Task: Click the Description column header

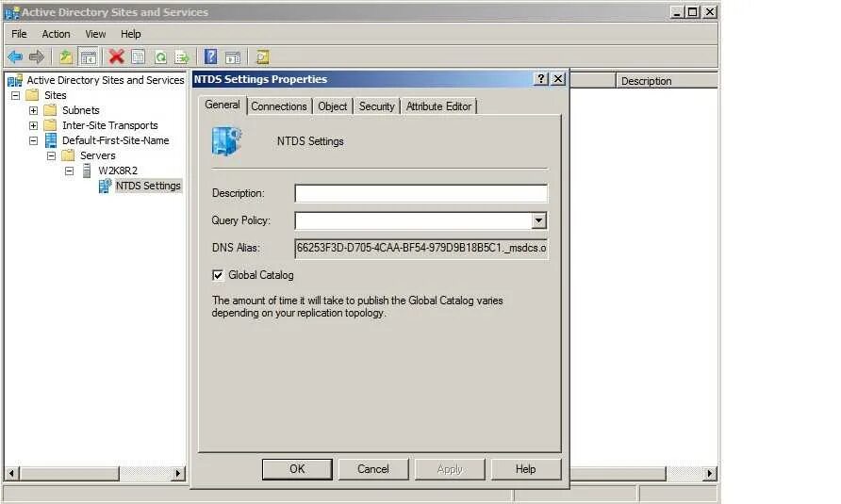Action: (x=667, y=81)
